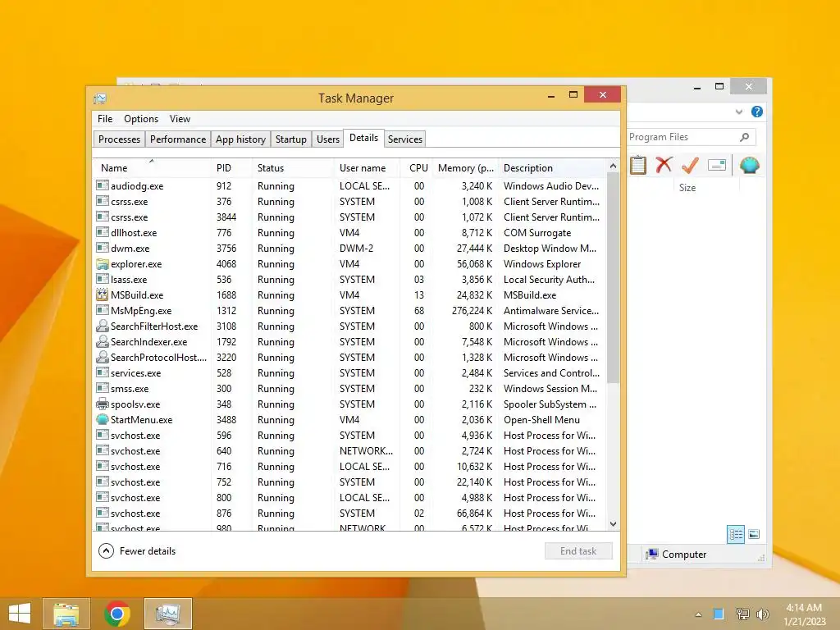The image size is (840, 630).
Task: Open the Windows Start button
Action: point(20,614)
